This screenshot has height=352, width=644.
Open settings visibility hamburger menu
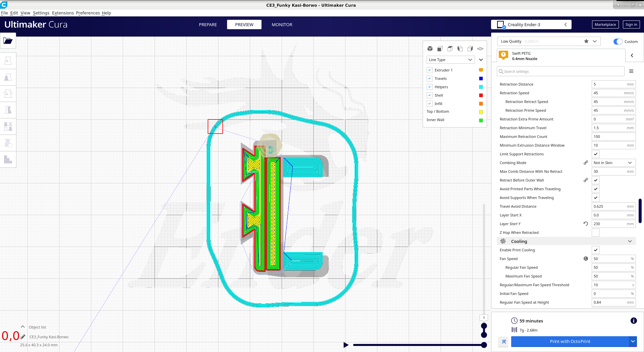pyautogui.click(x=631, y=71)
